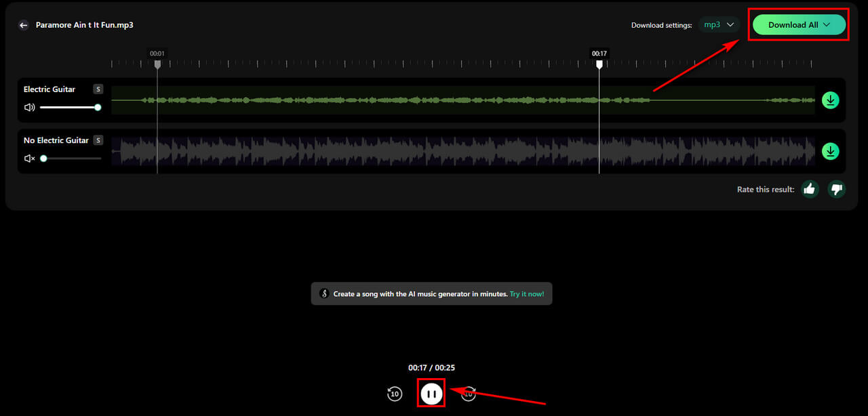Adjust the No Electric Guitar volume slider

coord(71,159)
